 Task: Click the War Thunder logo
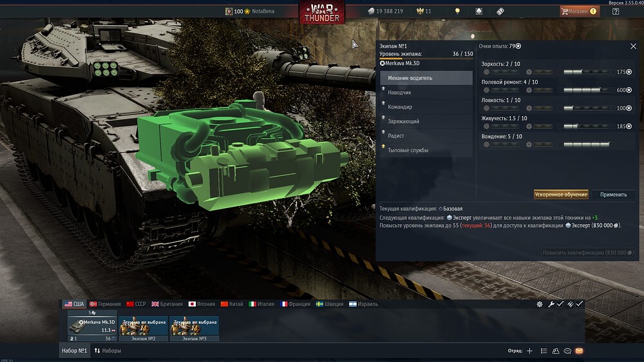[x=322, y=13]
